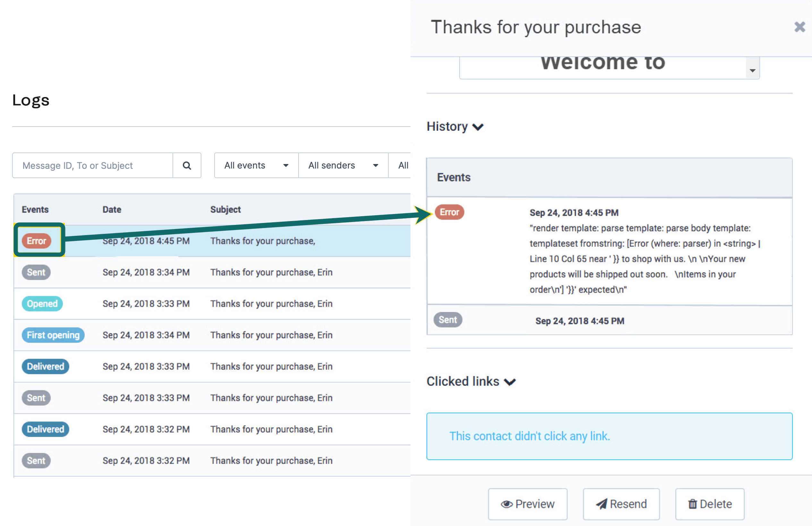The height and width of the screenshot is (526, 812).
Task: Open the Sent log at 3:34 PM
Action: click(212, 272)
